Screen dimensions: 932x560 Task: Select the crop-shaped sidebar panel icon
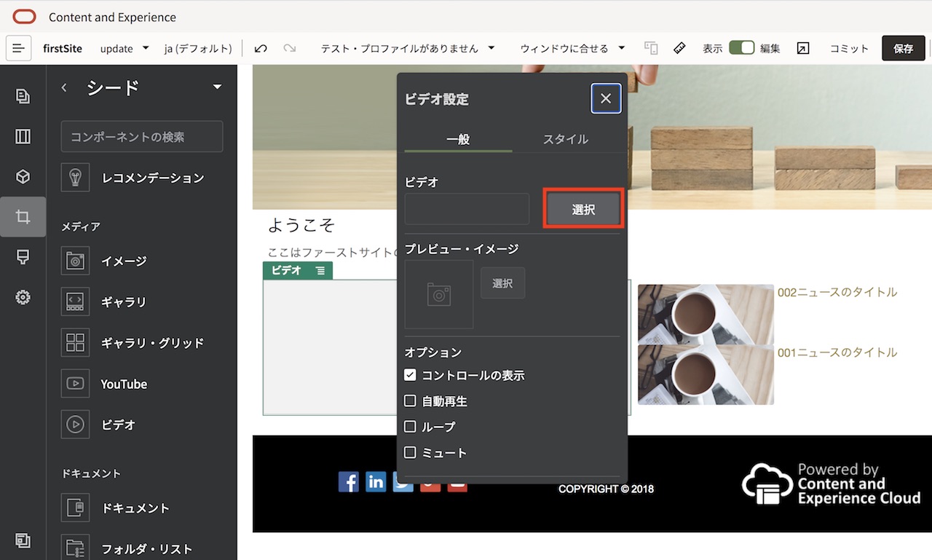click(23, 216)
